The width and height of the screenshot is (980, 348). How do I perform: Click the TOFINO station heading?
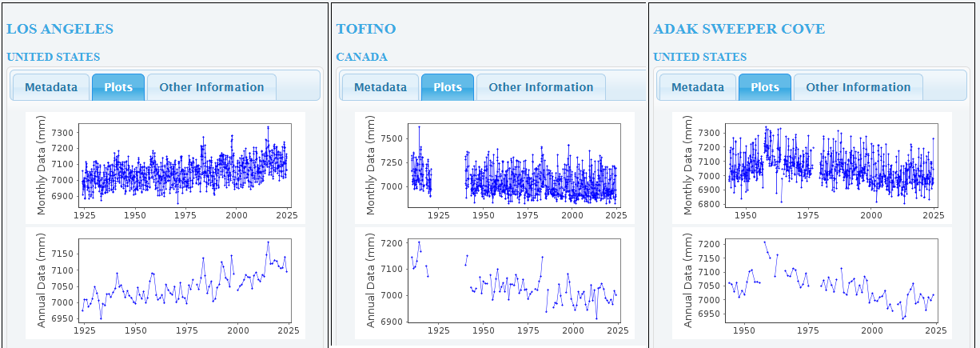coord(366,29)
